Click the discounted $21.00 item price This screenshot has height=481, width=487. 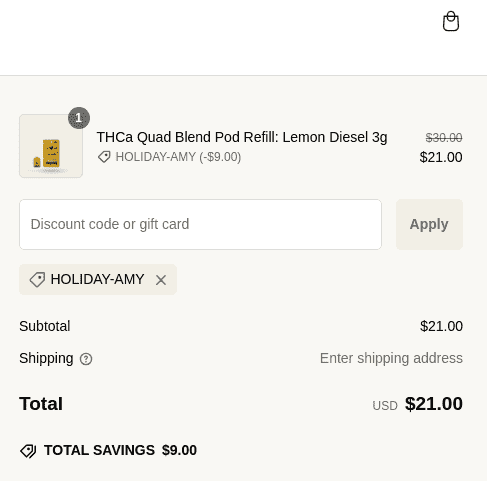point(441,157)
